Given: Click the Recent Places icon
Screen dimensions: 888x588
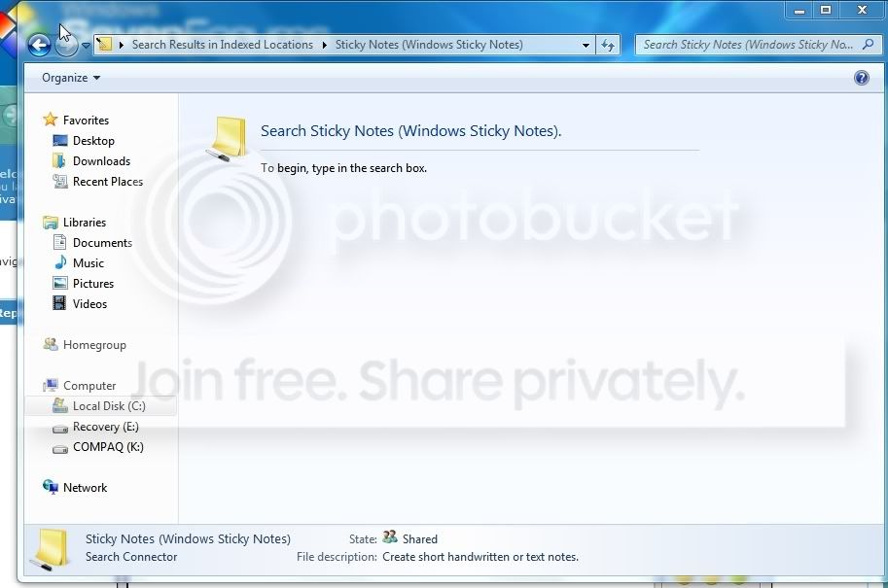Looking at the screenshot, I should [59, 181].
